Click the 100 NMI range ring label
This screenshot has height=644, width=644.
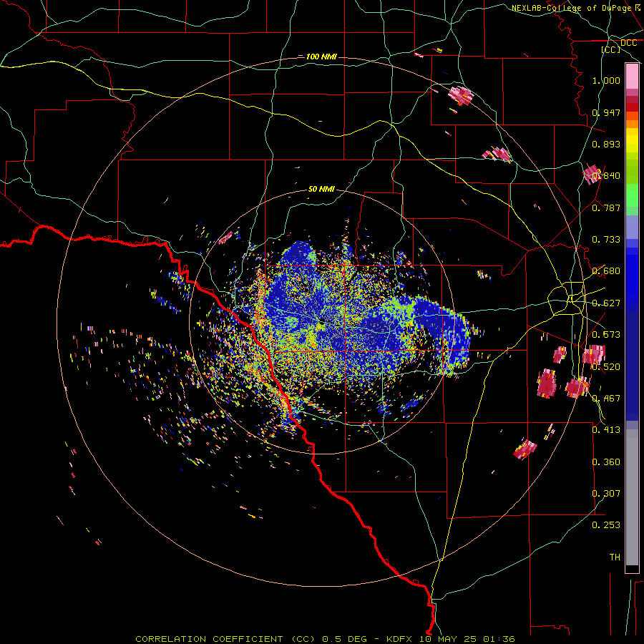click(x=321, y=57)
